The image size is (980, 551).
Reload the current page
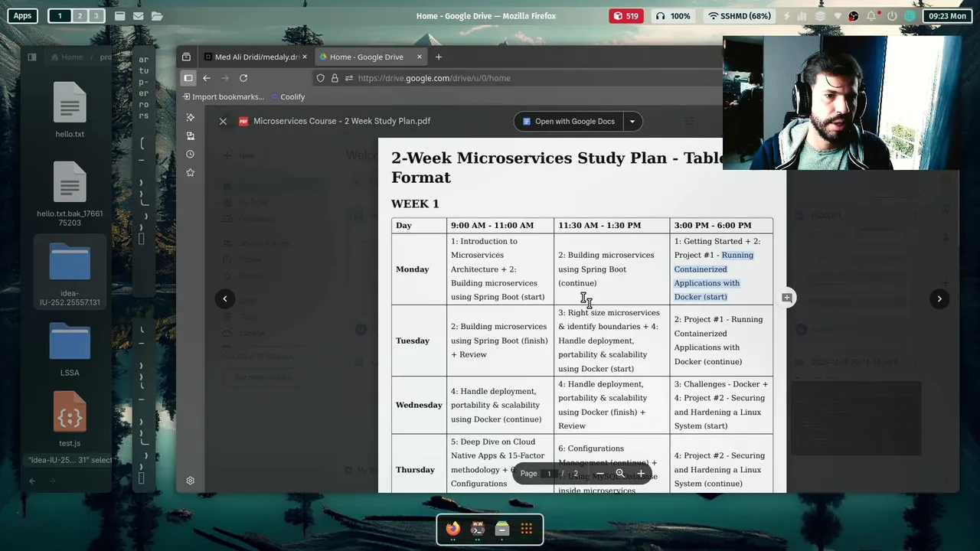click(x=243, y=78)
